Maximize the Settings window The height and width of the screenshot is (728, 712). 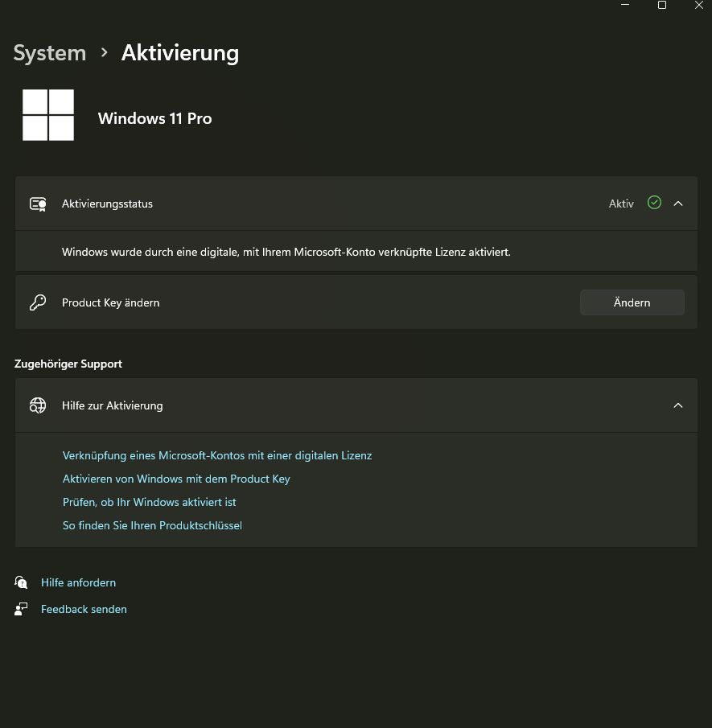click(662, 5)
